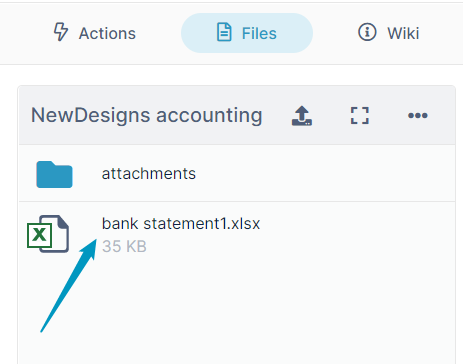The width and height of the screenshot is (463, 364).
Task: Click the document icon in Files tab
Action: (224, 32)
